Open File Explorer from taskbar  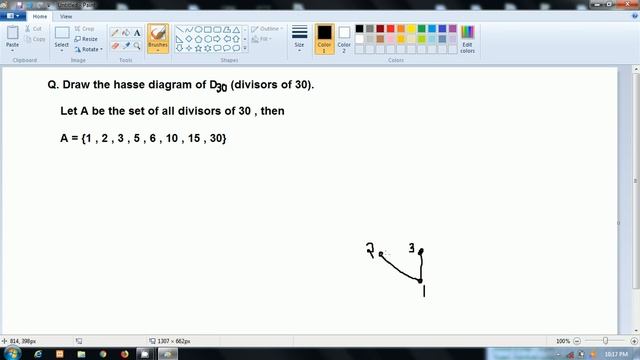[x=81, y=354]
